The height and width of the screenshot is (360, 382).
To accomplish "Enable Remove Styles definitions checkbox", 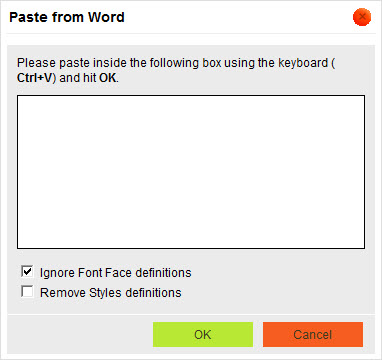I will pyautogui.click(x=27, y=291).
